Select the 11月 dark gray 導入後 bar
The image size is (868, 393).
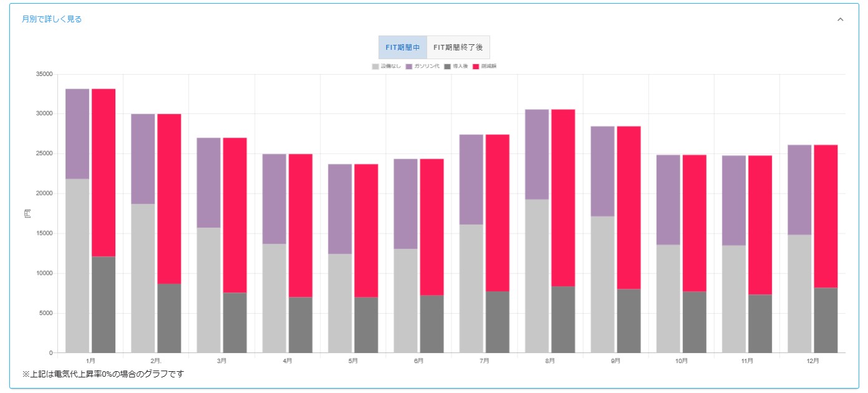click(760, 324)
